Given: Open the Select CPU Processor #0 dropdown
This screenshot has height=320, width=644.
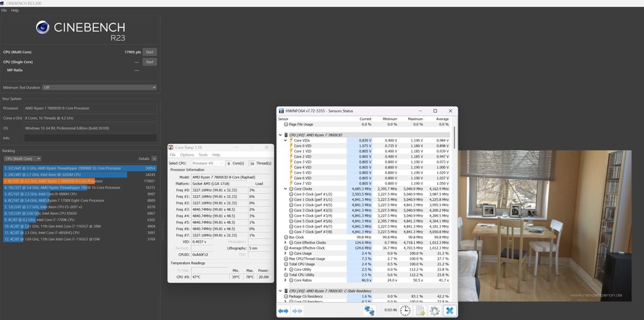Looking at the screenshot, I should tap(208, 163).
